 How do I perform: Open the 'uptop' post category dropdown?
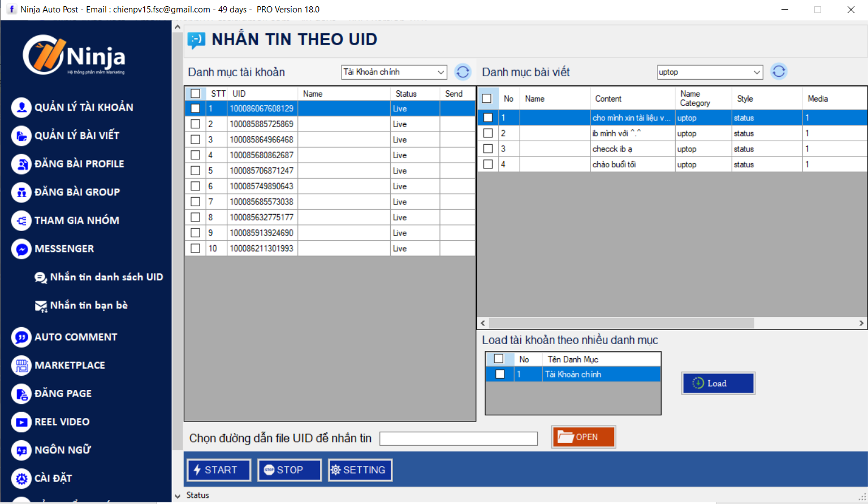coord(710,72)
